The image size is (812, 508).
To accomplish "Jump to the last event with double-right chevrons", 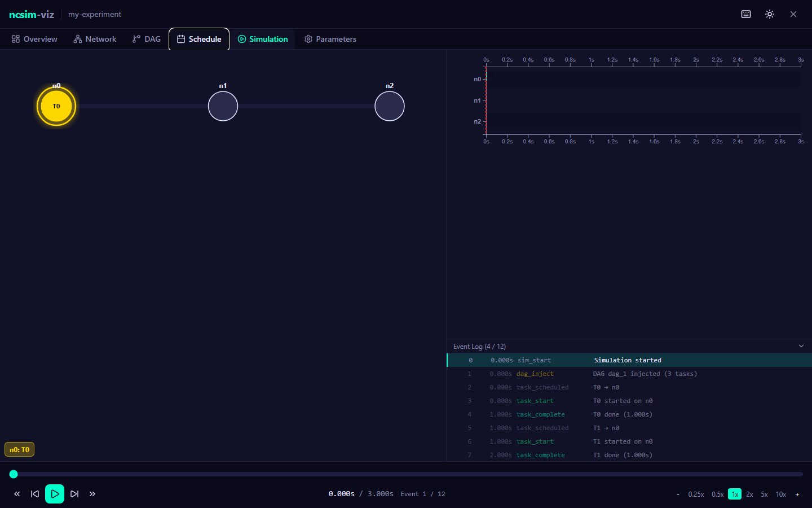I will (92, 494).
